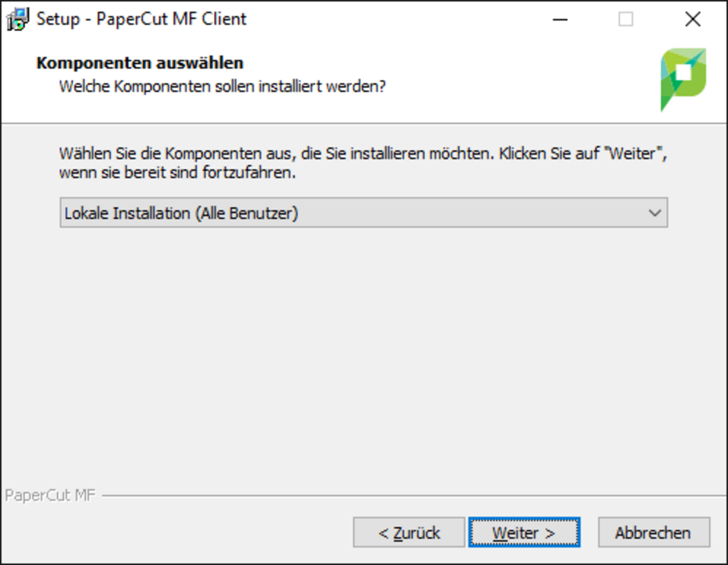This screenshot has width=728, height=565.
Task: Click the 'Komponenten auswählen' heading
Action: (140, 63)
